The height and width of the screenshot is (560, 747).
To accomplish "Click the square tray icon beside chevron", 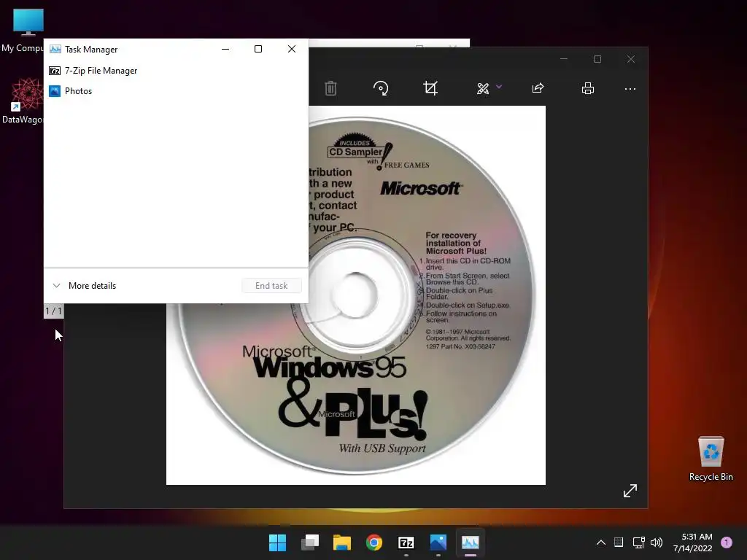I will (619, 542).
